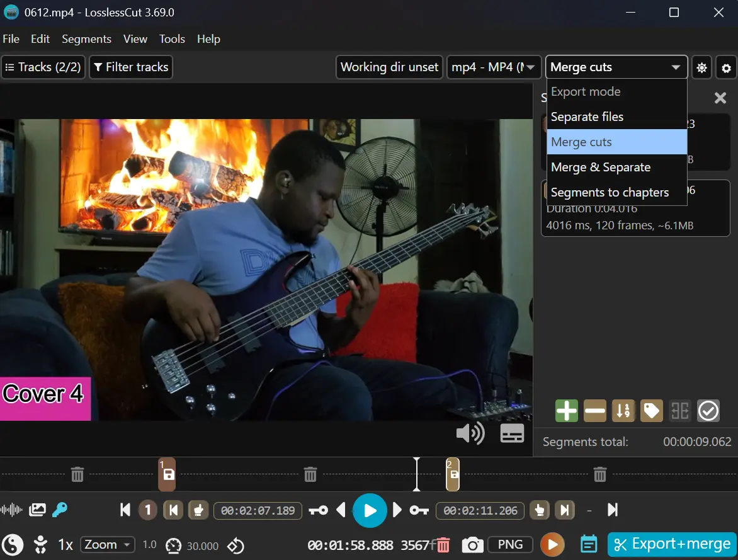Click the rotation preview icon

point(236,546)
